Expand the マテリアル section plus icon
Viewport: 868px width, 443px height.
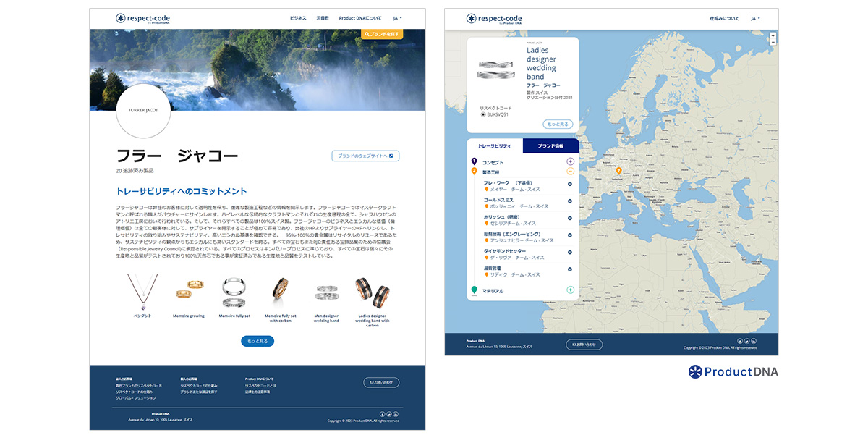(570, 290)
